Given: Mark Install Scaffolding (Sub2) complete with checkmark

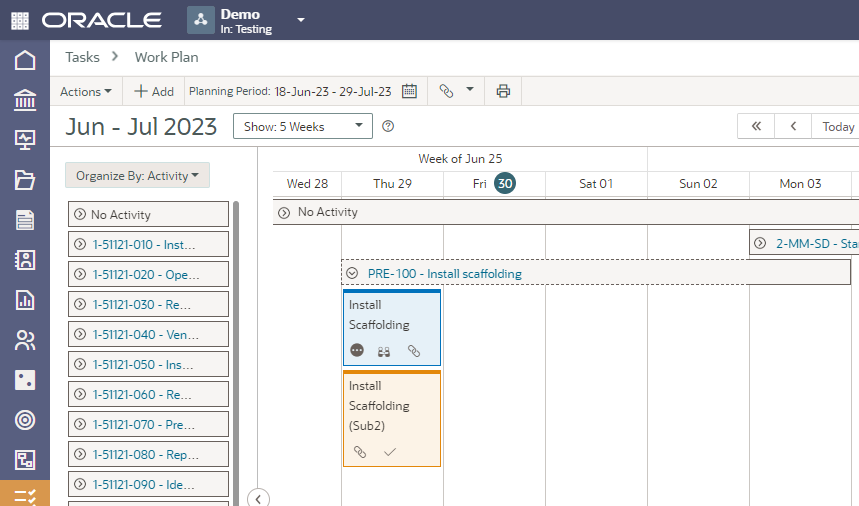Looking at the screenshot, I should pos(390,452).
